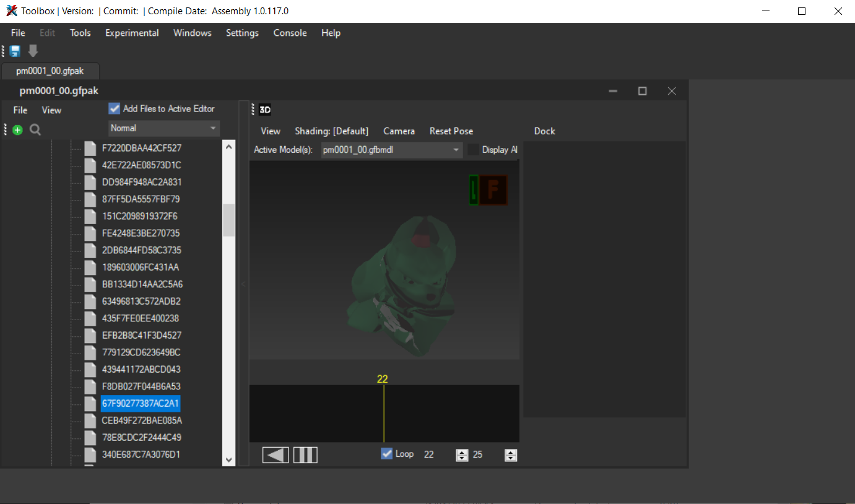Click file icon beside 87FF5DA5557FBF79

(90, 199)
